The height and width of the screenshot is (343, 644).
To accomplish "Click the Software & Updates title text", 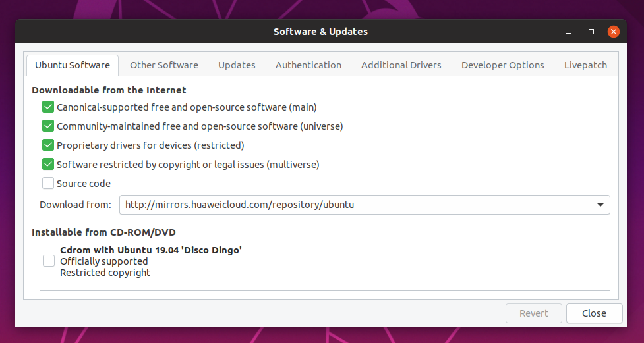I will (321, 32).
